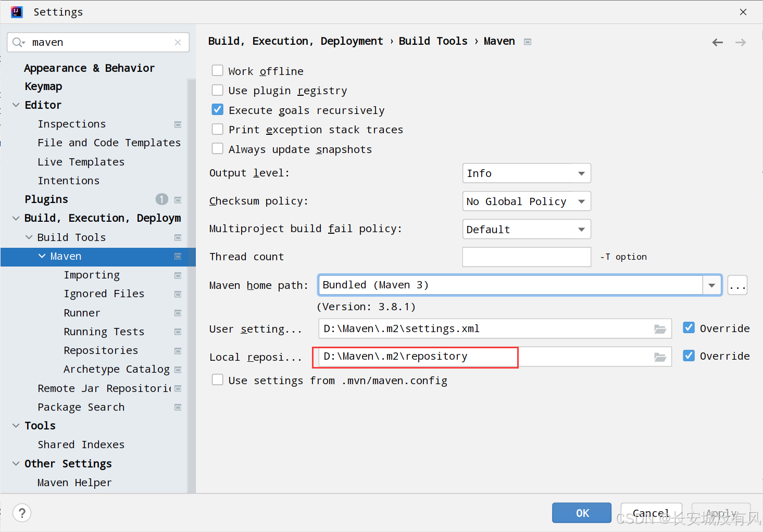The height and width of the screenshot is (532, 763).
Task: Click User settings file path field
Action: [x=495, y=329]
